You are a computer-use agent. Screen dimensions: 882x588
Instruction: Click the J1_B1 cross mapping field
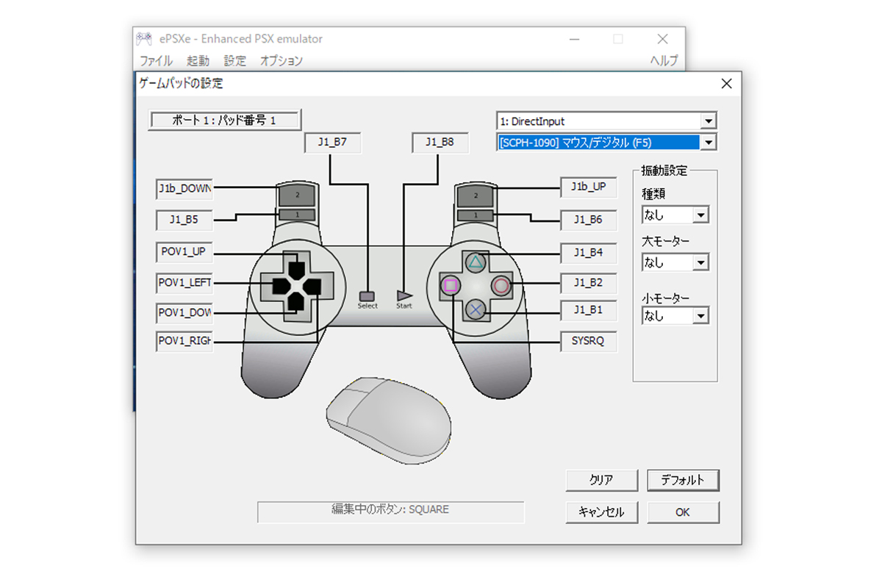(589, 310)
